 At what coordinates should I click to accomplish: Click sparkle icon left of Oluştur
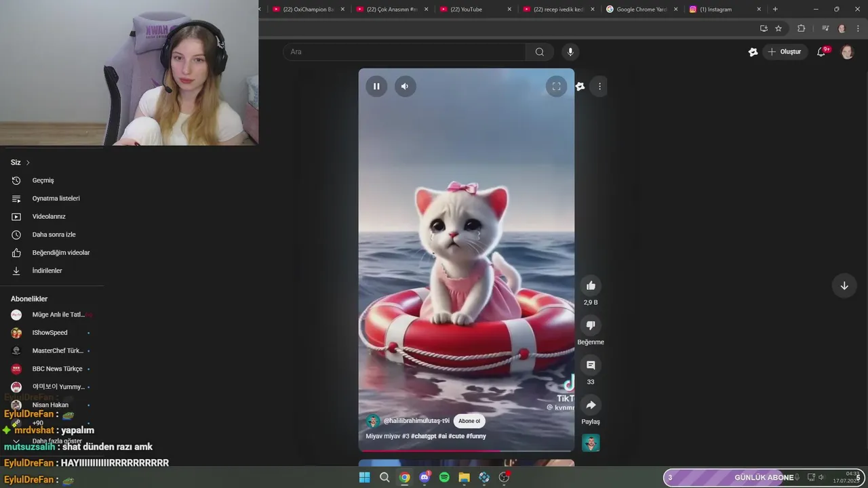pos(753,52)
